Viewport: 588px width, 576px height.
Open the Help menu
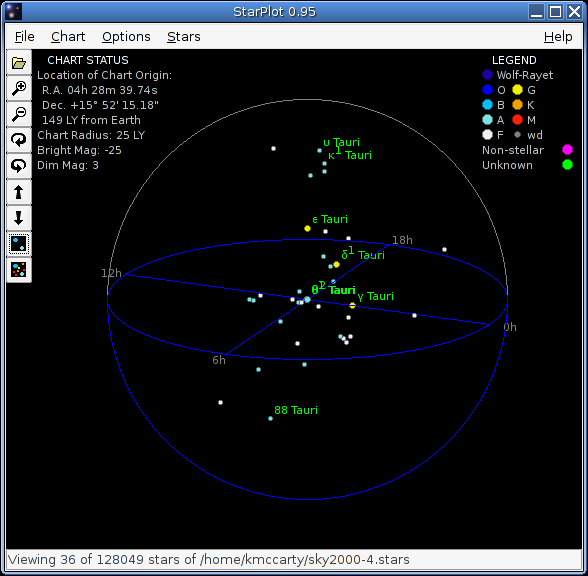coord(558,36)
